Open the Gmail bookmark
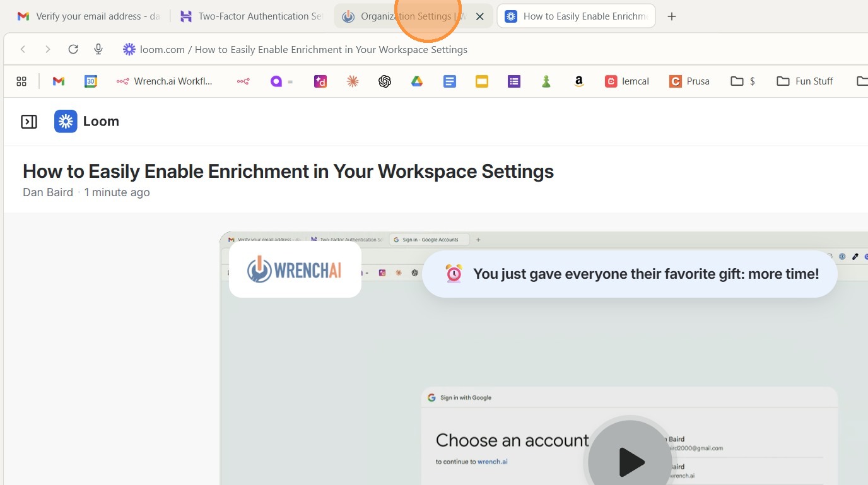 point(59,81)
